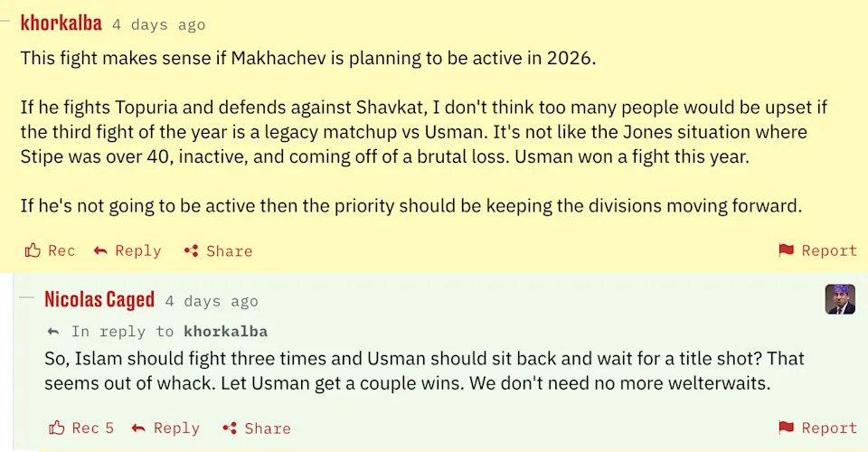Click Report flag icon on Nicolas Caged's comment
868x452 pixels.
tap(786, 428)
